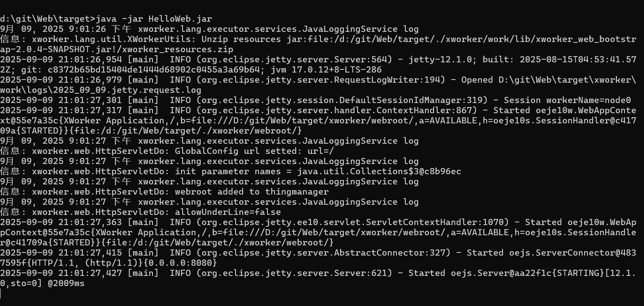644x306 pixels.
Task: Click the {0.0.0.0:8080} address text
Action: point(180,263)
